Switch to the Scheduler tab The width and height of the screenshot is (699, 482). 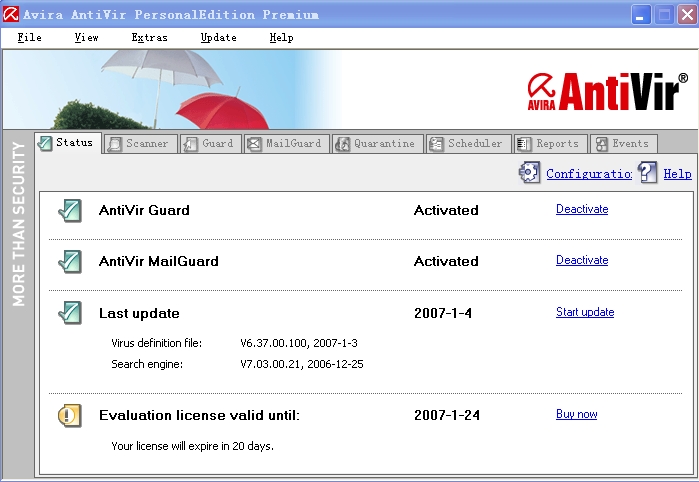point(469,144)
